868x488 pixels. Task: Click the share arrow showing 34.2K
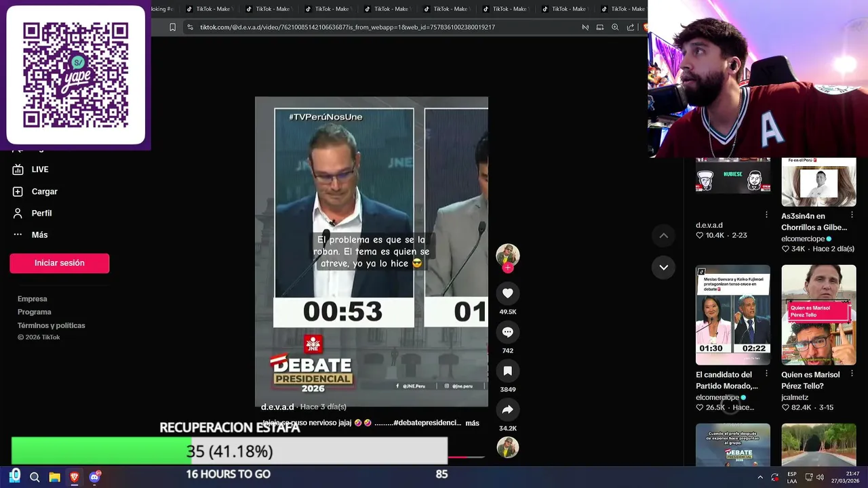(507, 409)
